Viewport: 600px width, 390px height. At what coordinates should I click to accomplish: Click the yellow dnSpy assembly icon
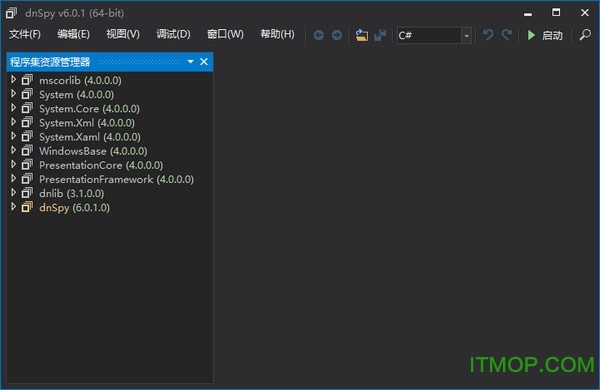point(27,207)
